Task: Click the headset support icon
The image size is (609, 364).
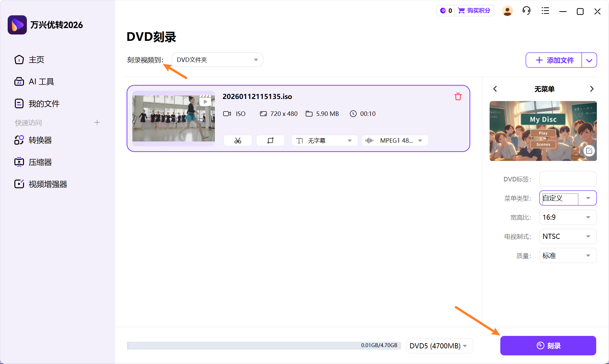Action: point(526,11)
